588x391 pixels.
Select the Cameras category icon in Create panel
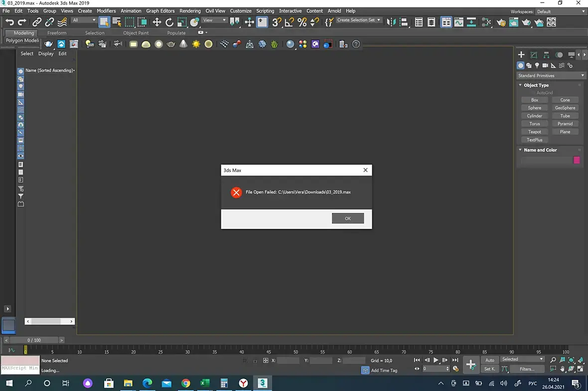tap(545, 65)
